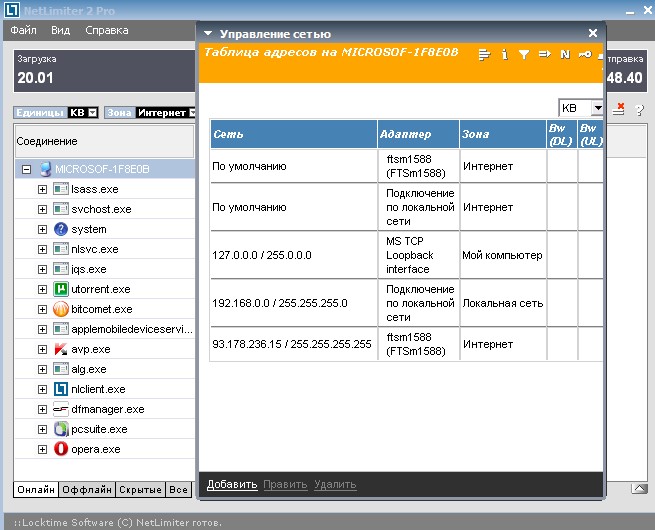Click the Bw (DL) column header
This screenshot has width=655, height=530.
(x=562, y=134)
